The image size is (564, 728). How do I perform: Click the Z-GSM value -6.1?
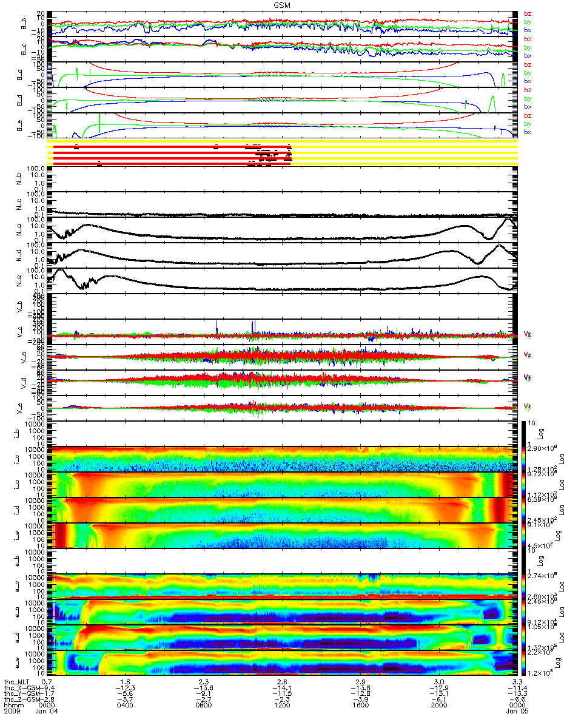[x=438, y=699]
